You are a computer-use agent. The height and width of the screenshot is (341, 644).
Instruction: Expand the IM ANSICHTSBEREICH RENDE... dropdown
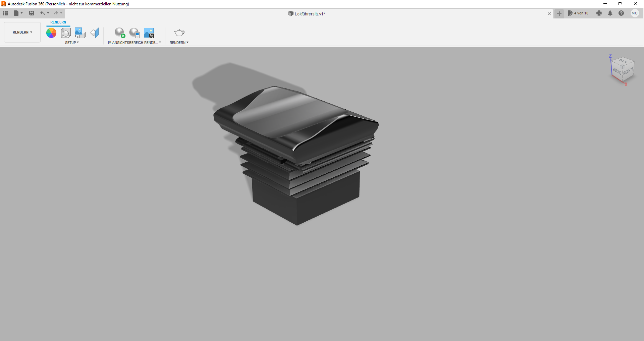point(135,43)
